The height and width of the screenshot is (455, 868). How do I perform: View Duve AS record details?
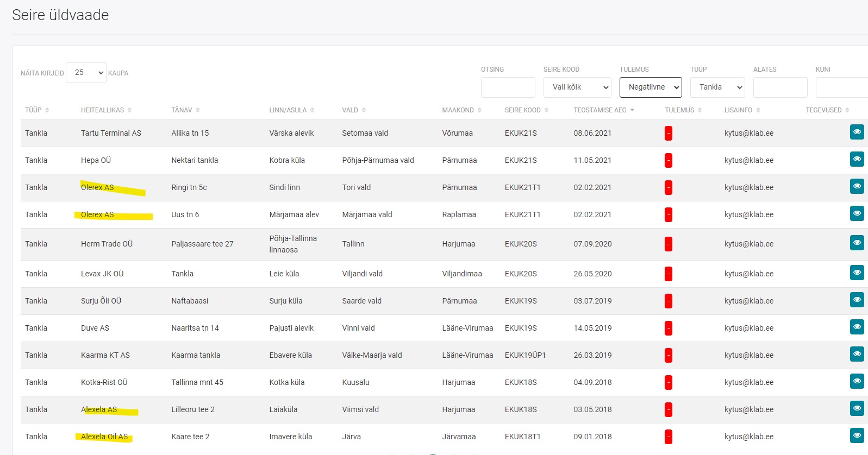point(857,327)
